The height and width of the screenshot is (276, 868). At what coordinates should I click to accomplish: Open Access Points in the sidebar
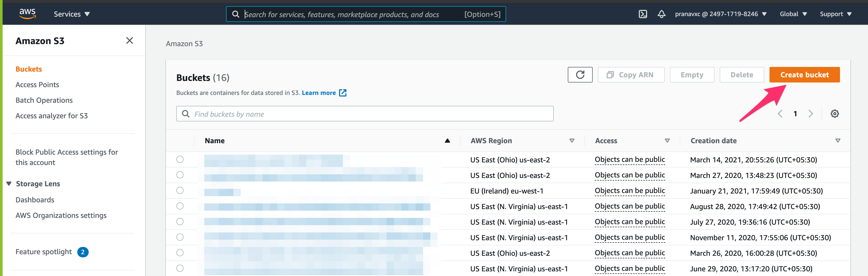[x=37, y=84]
